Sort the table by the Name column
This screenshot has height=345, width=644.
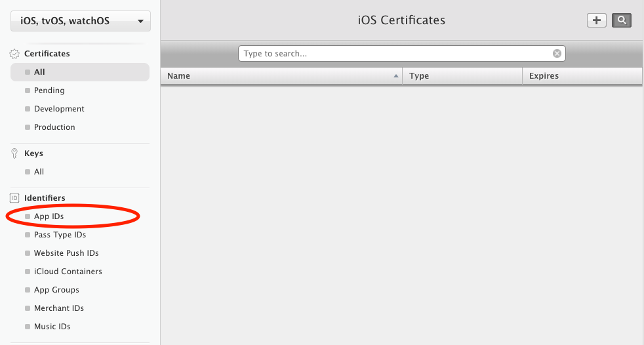tap(281, 76)
